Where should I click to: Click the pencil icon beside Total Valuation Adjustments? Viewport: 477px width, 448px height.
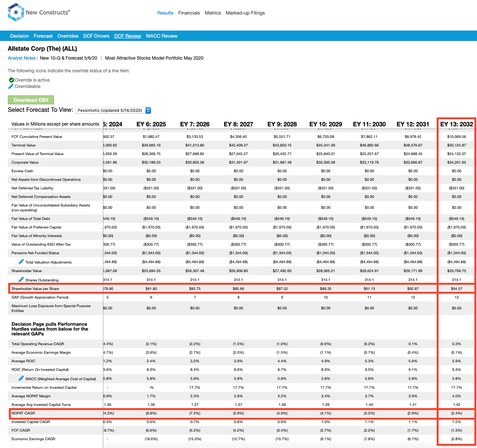coord(21,262)
